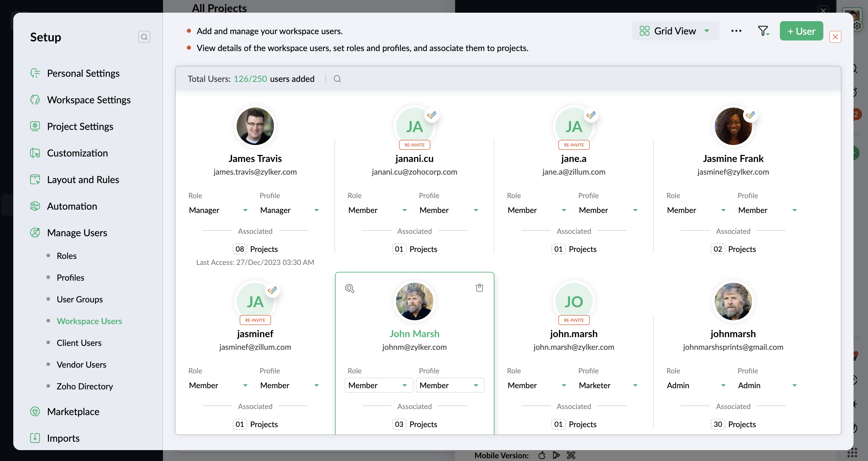Open the filter funnel icon
This screenshot has height=461, width=868.
tap(763, 31)
